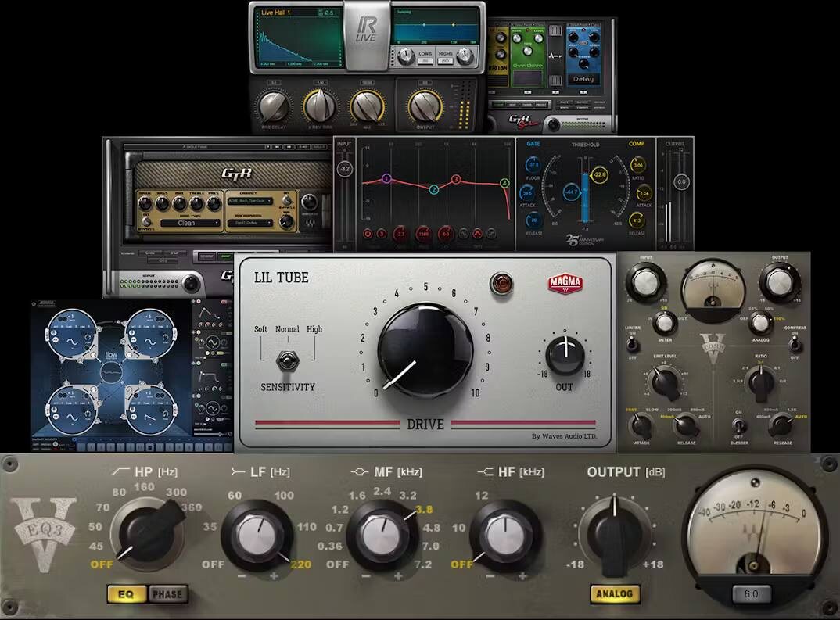Toggle the red EQ power button
Screen dimensions: 840x620
pos(368,234)
